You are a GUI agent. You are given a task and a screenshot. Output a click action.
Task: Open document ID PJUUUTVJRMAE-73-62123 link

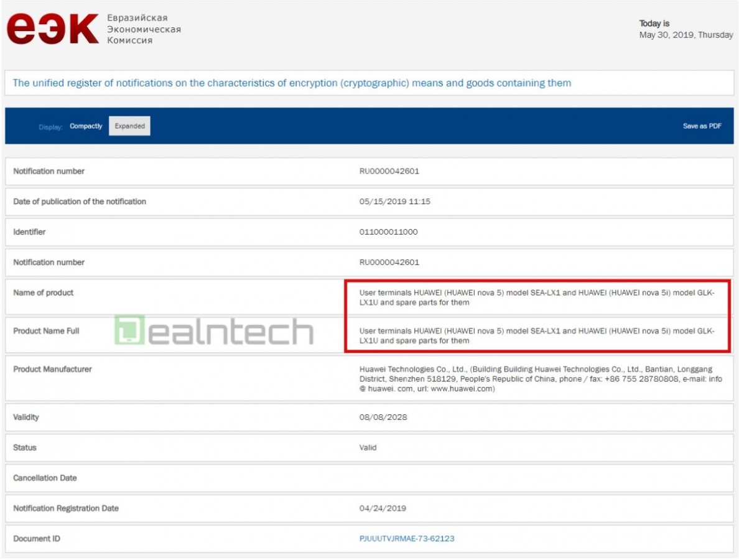(x=406, y=539)
